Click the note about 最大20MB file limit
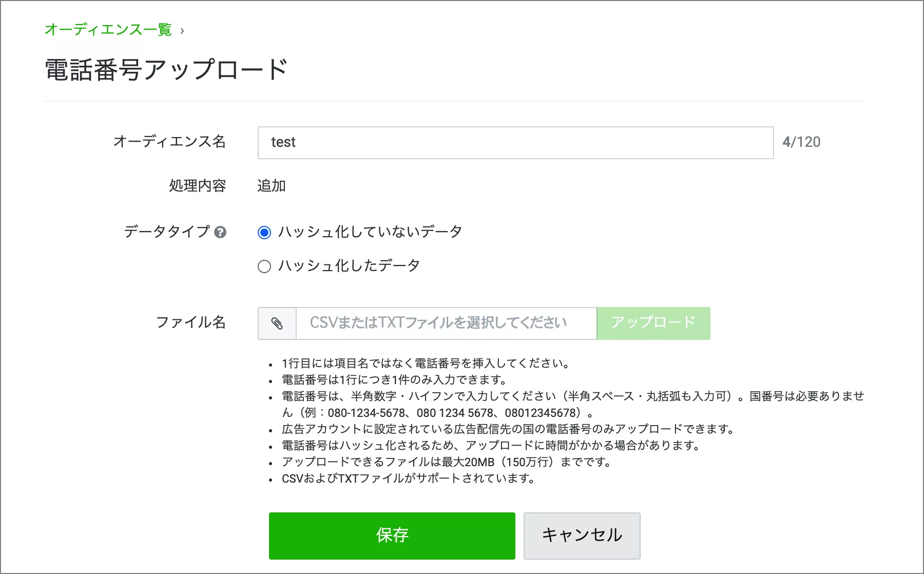Image resolution: width=924 pixels, height=574 pixels. coord(447,462)
